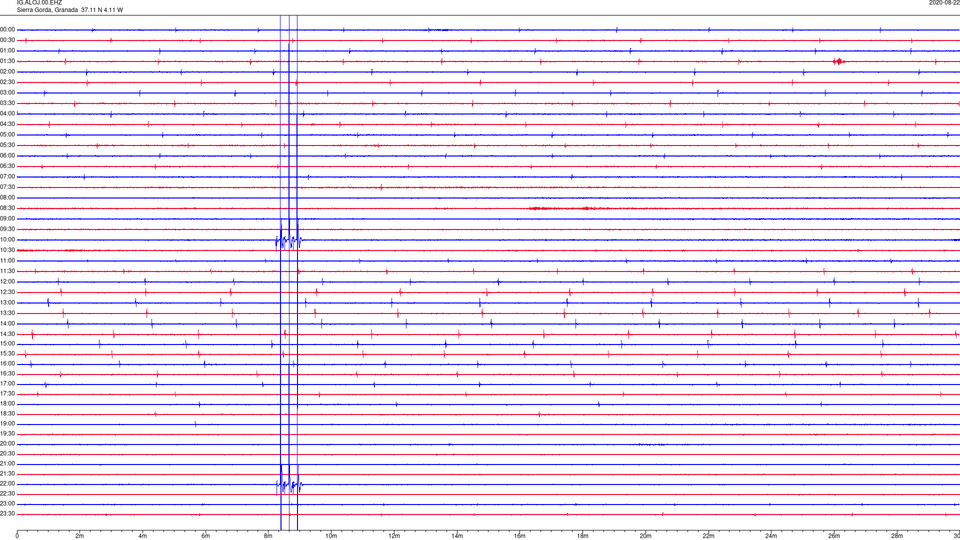Select the 13:30 trace time label
The image size is (960, 540).
click(x=7, y=313)
